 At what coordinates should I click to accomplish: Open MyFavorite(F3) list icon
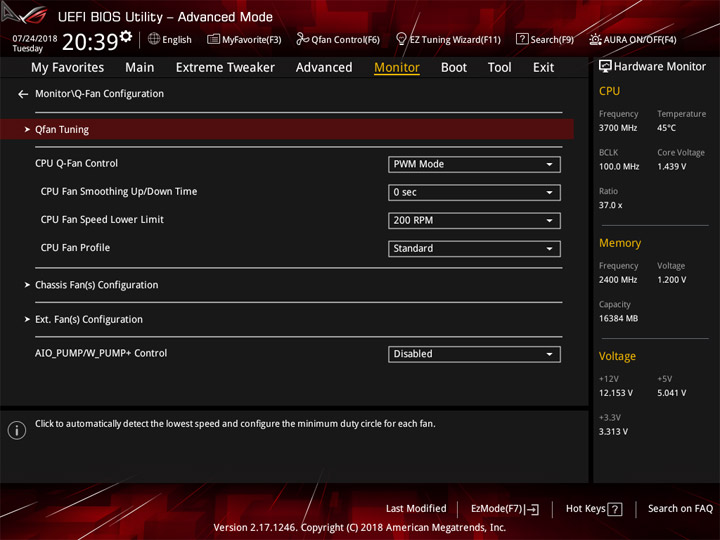click(213, 39)
